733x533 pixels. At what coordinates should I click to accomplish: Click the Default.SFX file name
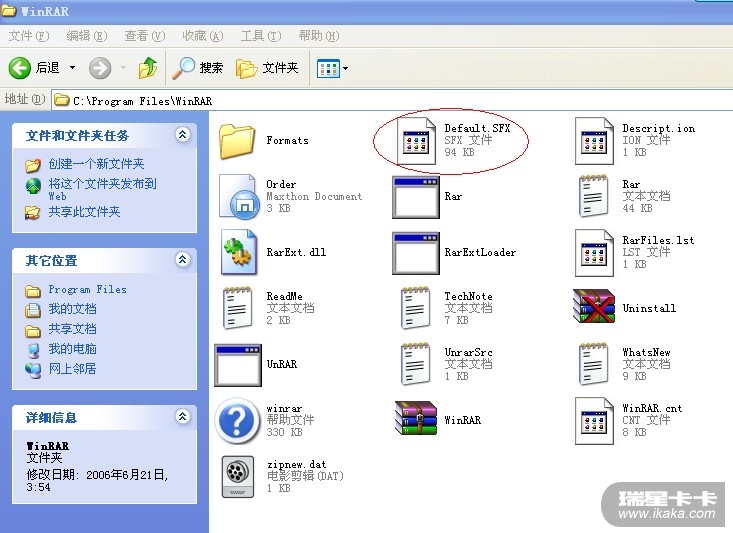point(477,129)
